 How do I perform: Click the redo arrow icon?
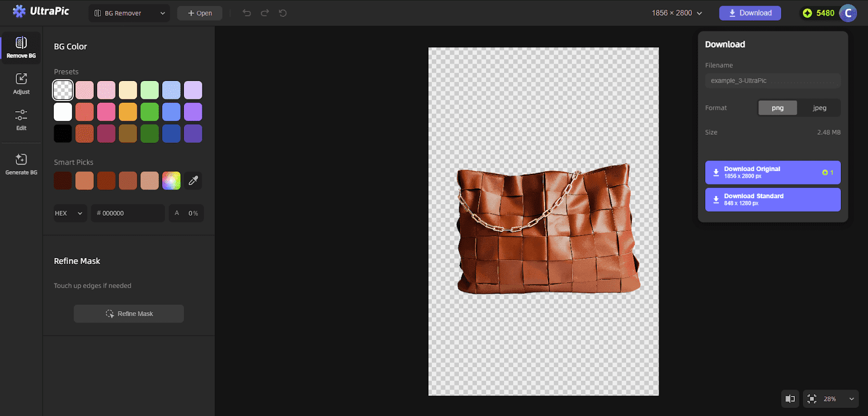coord(265,13)
